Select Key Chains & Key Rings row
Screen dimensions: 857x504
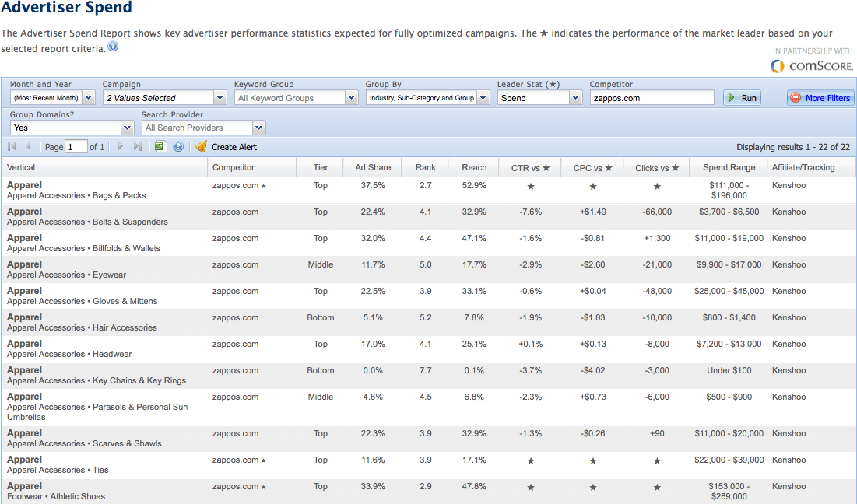(428, 375)
